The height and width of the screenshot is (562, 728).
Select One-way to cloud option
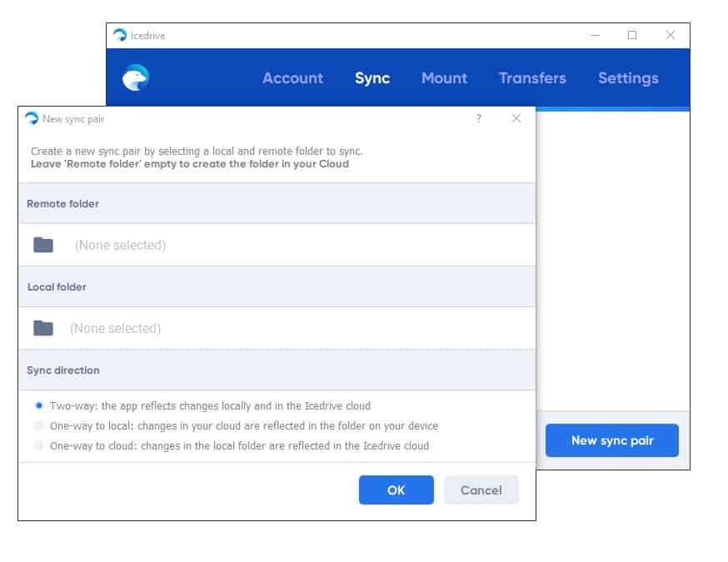coord(39,445)
